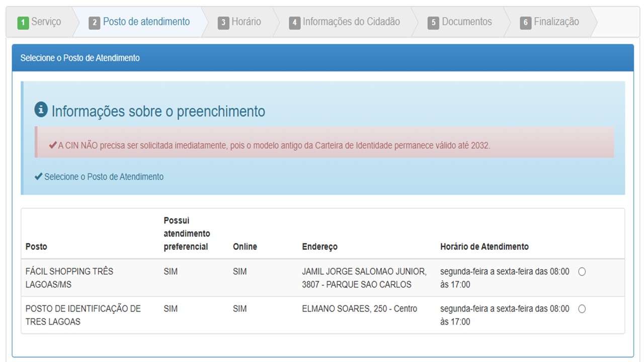Click the Posto column header

(x=36, y=246)
